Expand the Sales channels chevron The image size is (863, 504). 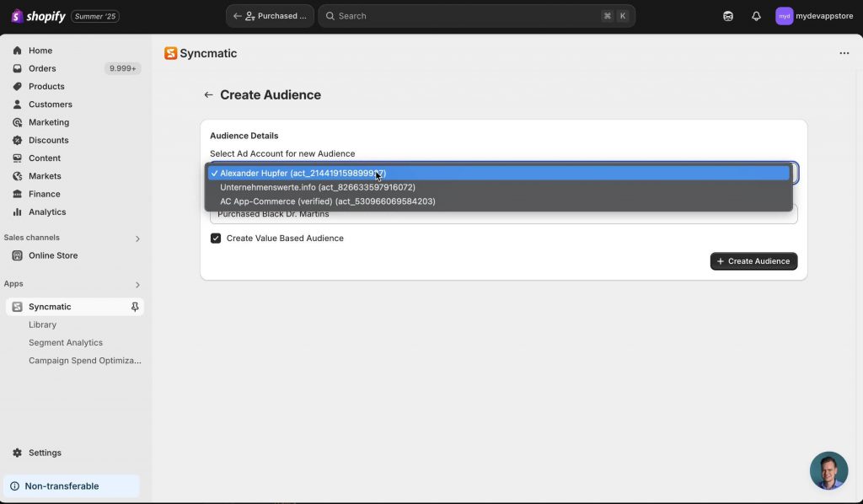point(137,239)
